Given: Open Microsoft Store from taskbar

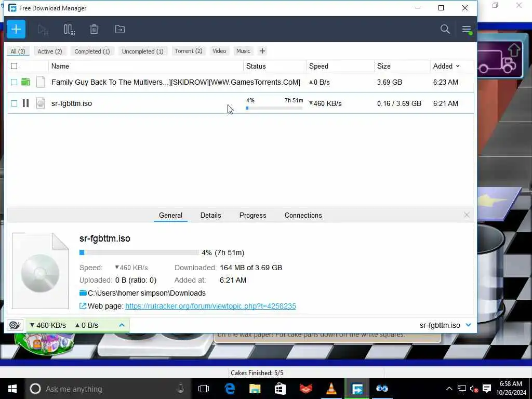Looking at the screenshot, I should [280, 389].
